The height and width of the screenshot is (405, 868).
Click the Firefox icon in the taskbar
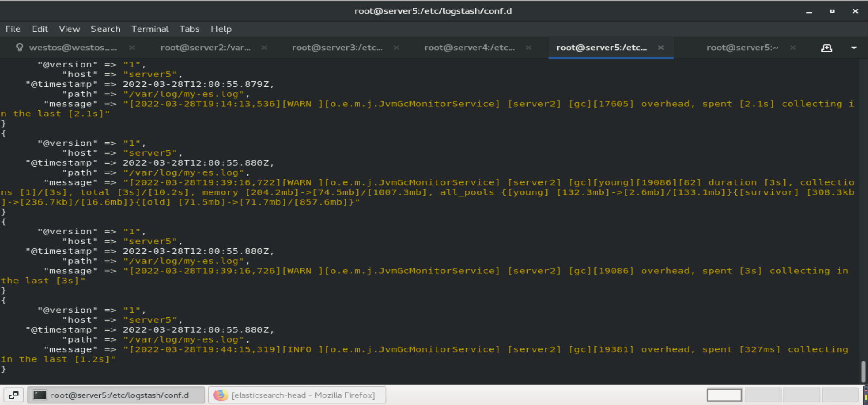[221, 395]
